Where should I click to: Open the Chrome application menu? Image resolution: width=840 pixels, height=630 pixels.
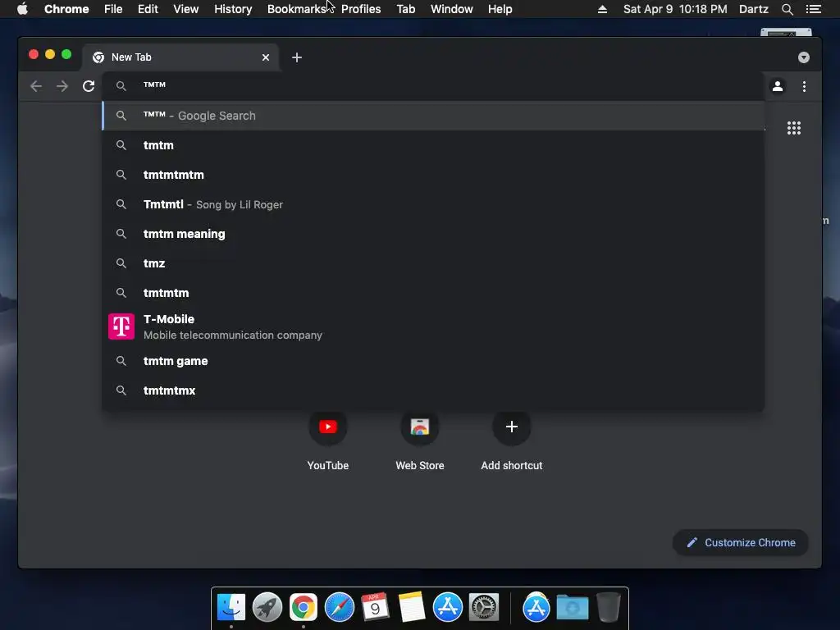tap(66, 9)
